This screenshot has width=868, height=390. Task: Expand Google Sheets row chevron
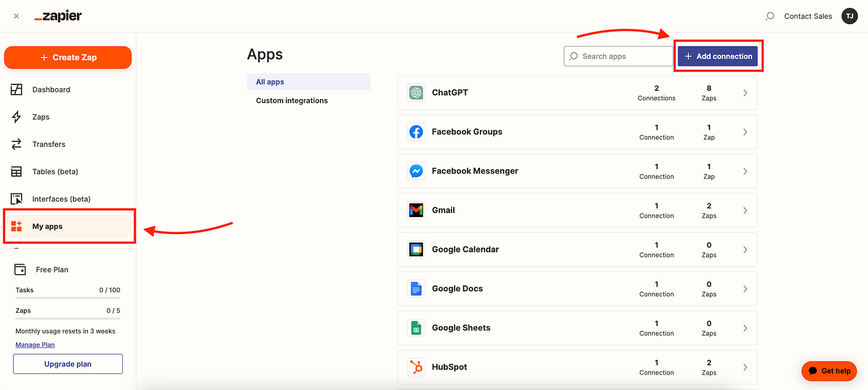pos(745,327)
